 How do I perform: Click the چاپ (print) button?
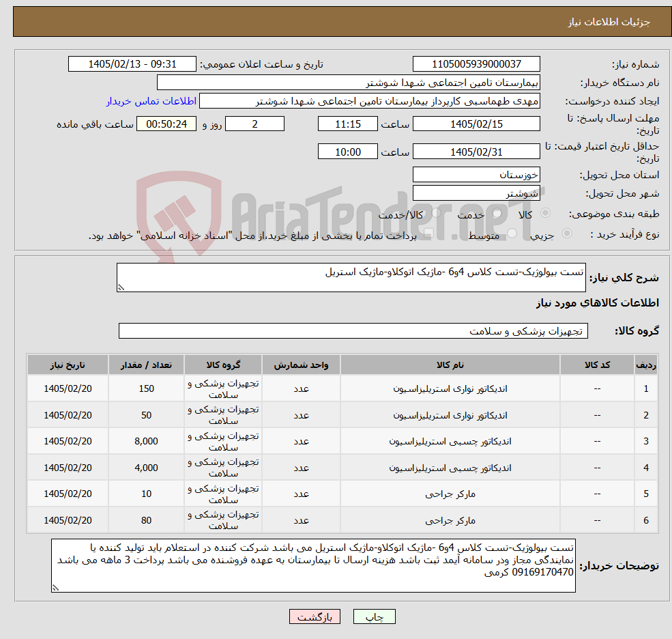(374, 616)
